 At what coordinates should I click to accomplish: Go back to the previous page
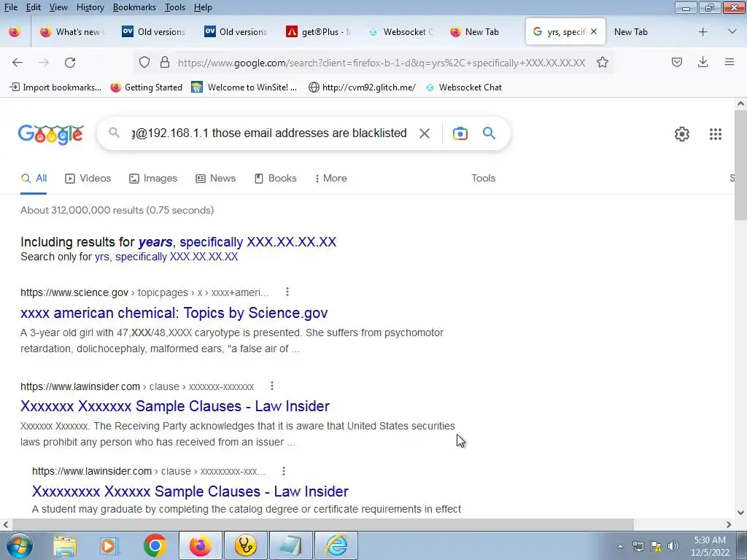[18, 63]
